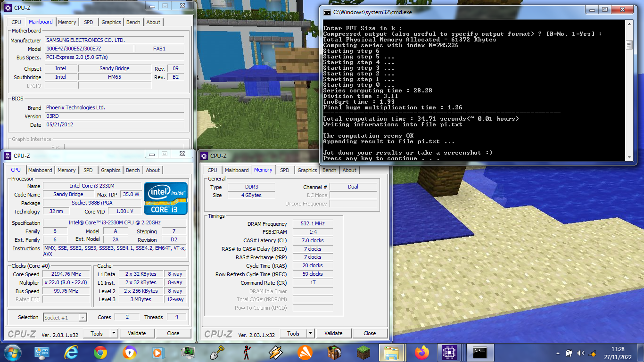644x362 pixels.
Task: Open the green monitor taskbar icon
Action: pyautogui.click(x=188, y=353)
